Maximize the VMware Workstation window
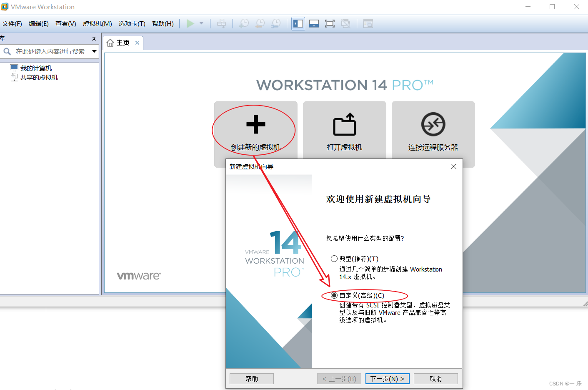This screenshot has height=390, width=588. point(552,7)
